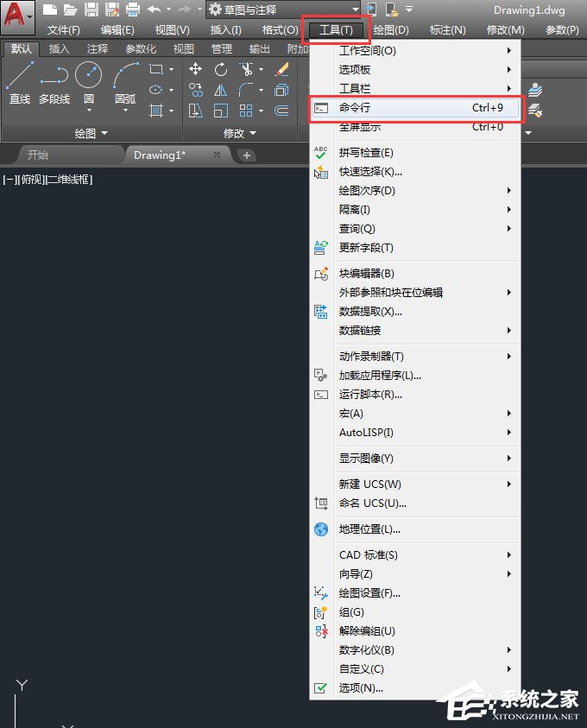The width and height of the screenshot is (587, 728).
Task: Add a new drawing tab with plus button
Action: (x=247, y=155)
